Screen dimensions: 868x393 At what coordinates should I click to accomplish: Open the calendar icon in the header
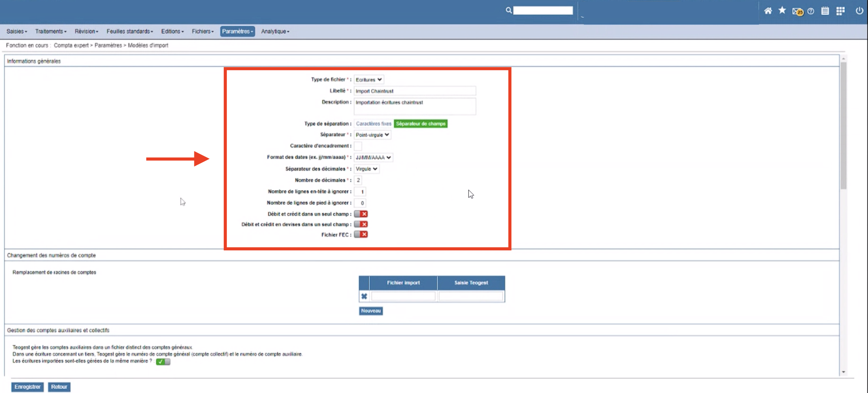click(825, 11)
